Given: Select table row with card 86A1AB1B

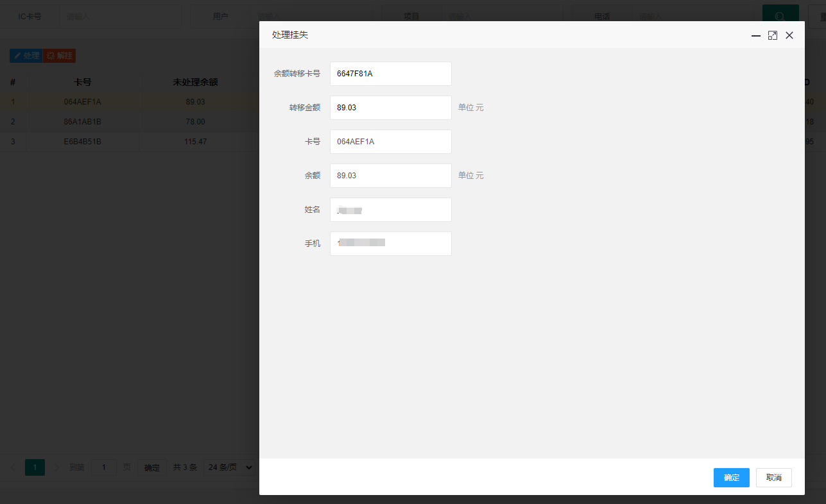Looking at the screenshot, I should (x=130, y=122).
